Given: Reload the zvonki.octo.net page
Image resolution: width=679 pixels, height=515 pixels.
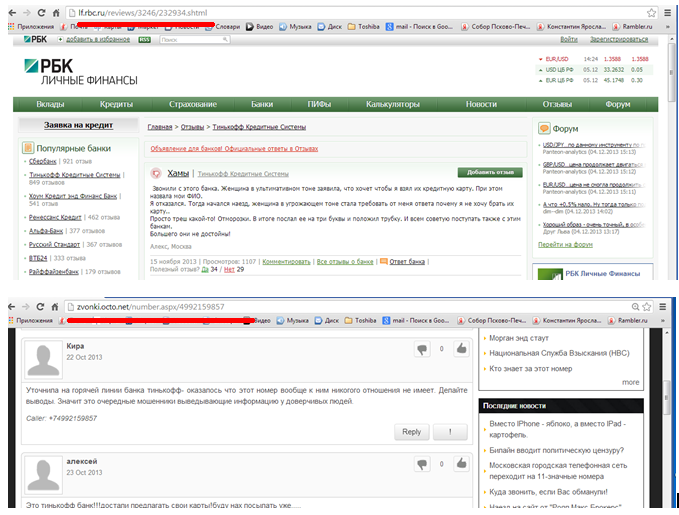Looking at the screenshot, I should click(40, 307).
